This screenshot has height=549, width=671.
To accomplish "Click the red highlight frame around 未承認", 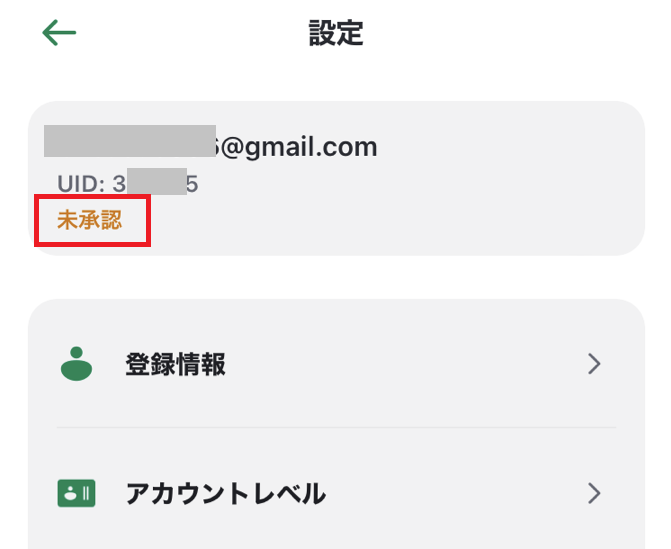I will tap(92, 220).
